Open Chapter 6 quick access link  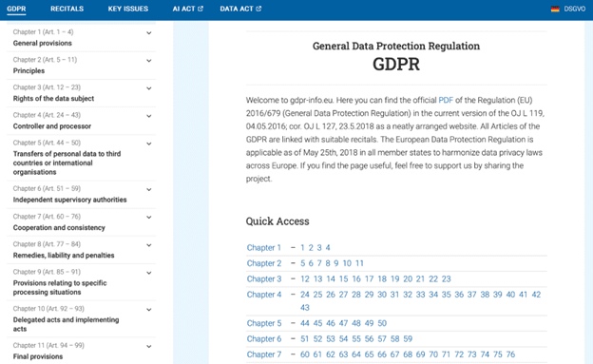264,338
